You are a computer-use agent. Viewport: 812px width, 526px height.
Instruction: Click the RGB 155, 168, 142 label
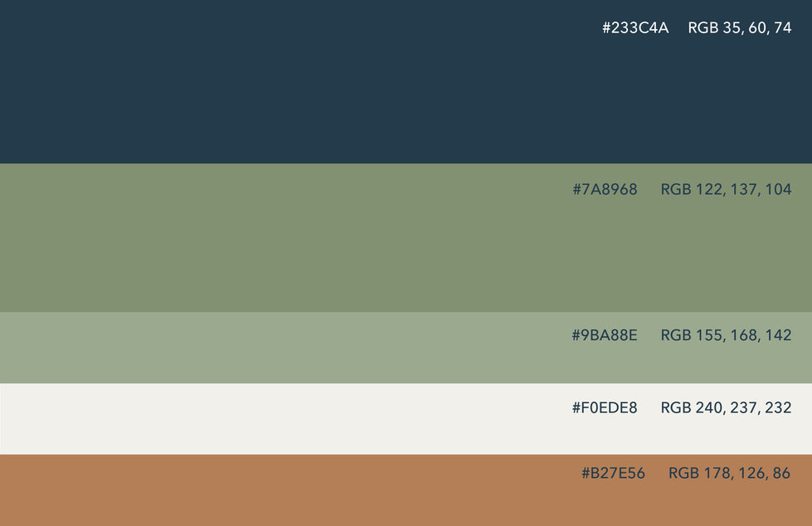pyautogui.click(x=726, y=335)
